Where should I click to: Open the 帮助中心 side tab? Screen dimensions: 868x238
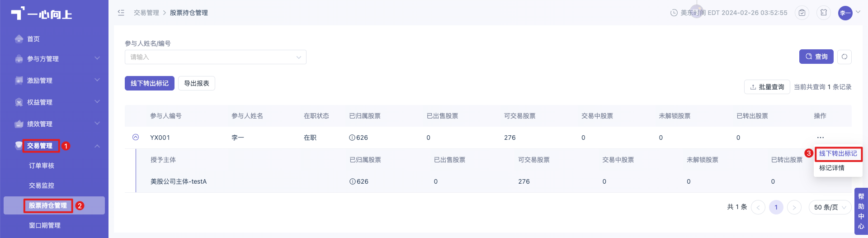[x=861, y=211]
